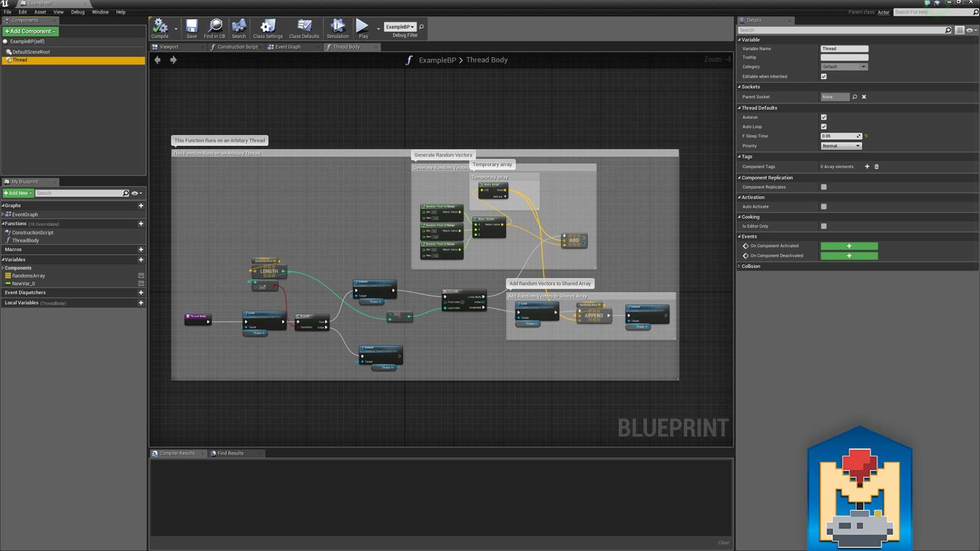Add the On Component Activated event
This screenshot has width=980, height=551.
click(849, 246)
